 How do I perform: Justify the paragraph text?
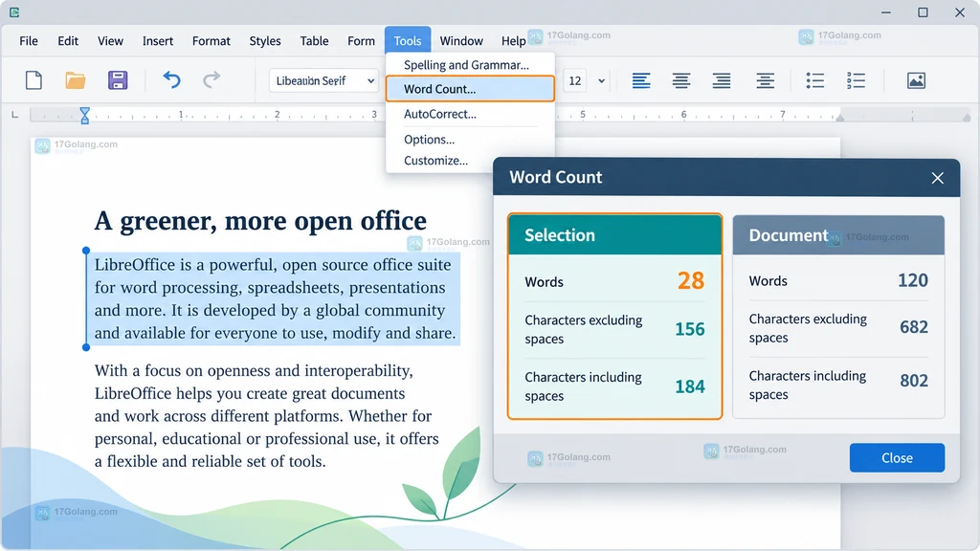[765, 80]
